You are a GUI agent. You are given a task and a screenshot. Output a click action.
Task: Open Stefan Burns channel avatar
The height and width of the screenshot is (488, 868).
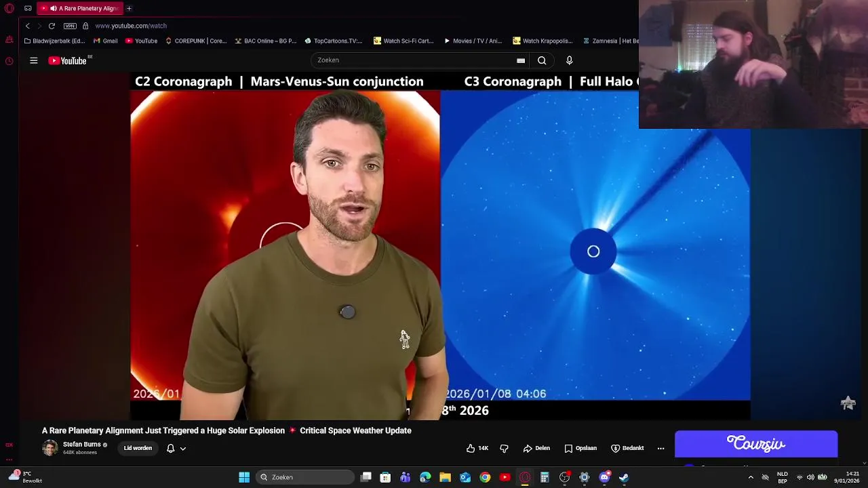point(50,448)
